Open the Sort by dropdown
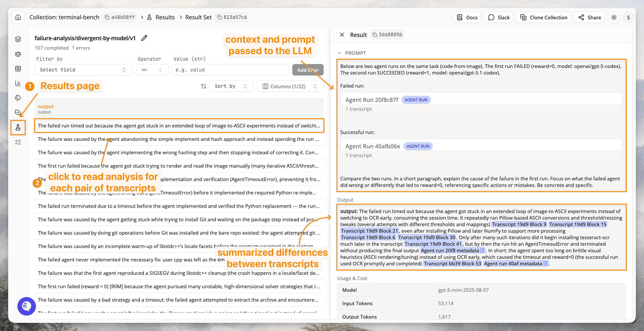This screenshot has width=644, height=331. point(231,86)
